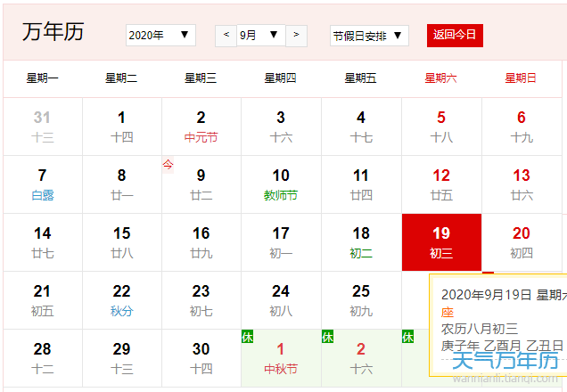Select today September 9 廿二

pos(201,184)
